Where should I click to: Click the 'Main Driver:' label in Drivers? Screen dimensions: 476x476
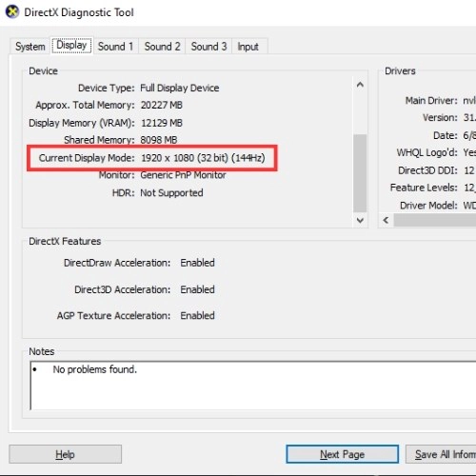431,101
